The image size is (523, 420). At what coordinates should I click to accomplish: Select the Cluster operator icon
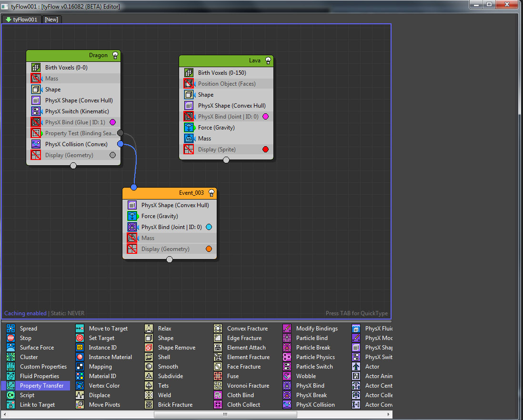[10, 357]
